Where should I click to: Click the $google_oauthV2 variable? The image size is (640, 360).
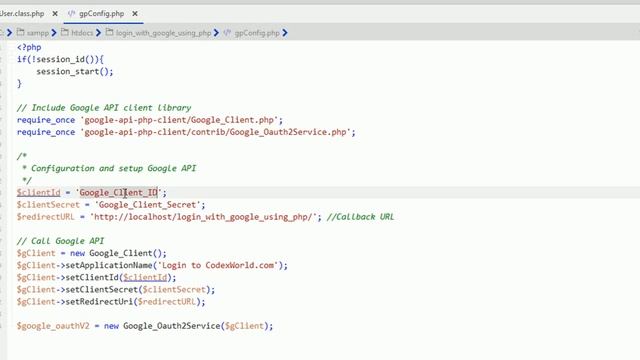(x=53, y=326)
